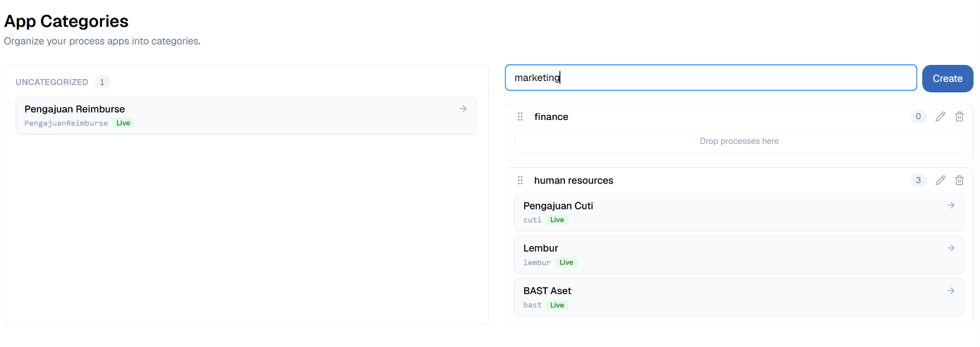This screenshot has height=347, width=980.
Task: Delete the finance category via trash icon
Action: coord(959,116)
